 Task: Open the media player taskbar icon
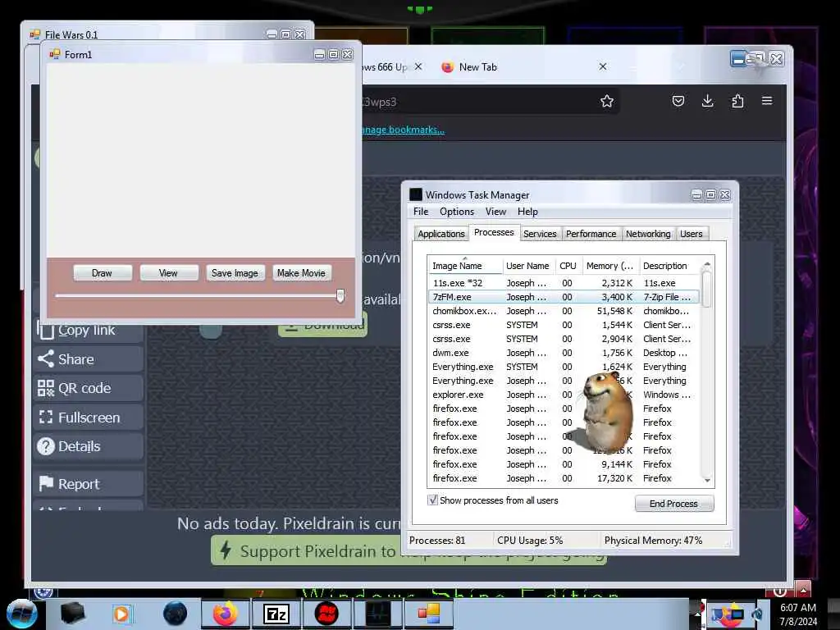click(x=121, y=614)
